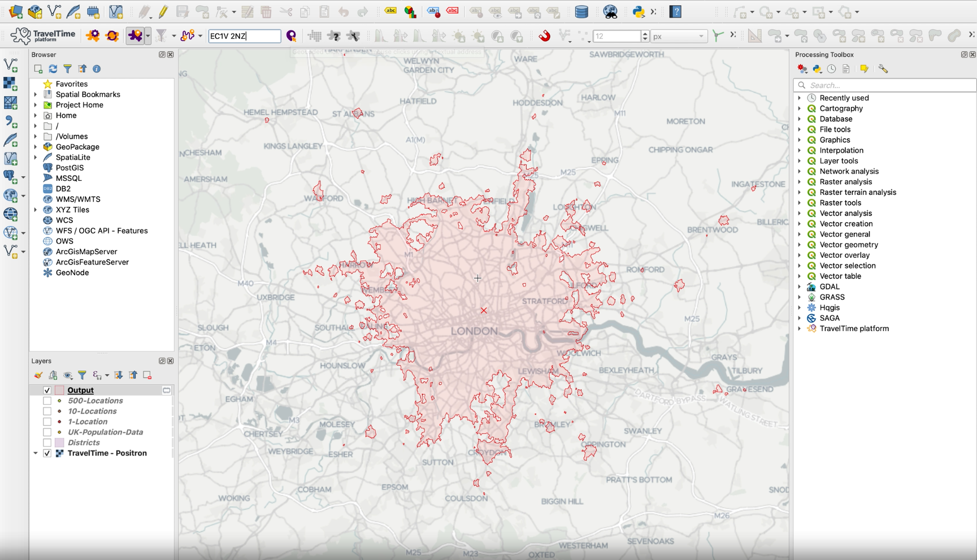Open the px units dropdown
977x560 pixels.
(x=679, y=36)
